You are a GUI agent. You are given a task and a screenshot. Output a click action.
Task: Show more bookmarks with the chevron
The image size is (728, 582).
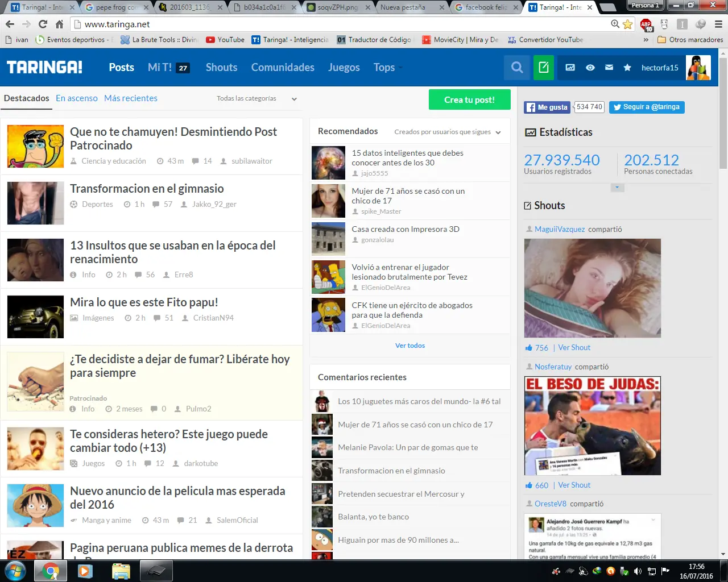click(x=646, y=40)
